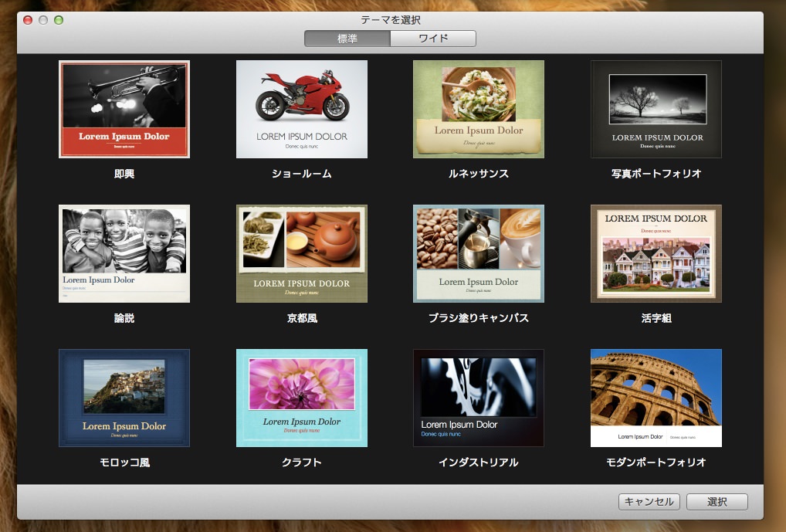
Task: Click the クラフト label text
Action: point(301,463)
